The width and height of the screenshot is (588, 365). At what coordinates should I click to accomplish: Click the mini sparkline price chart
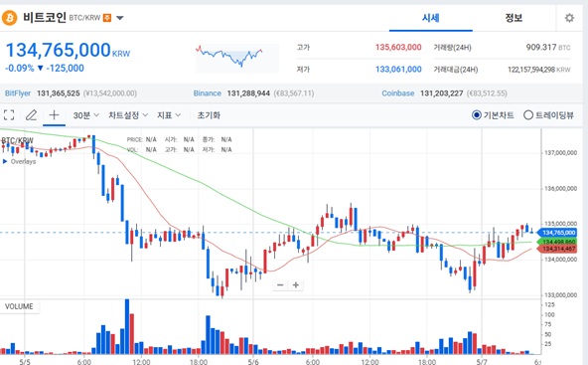(237, 58)
